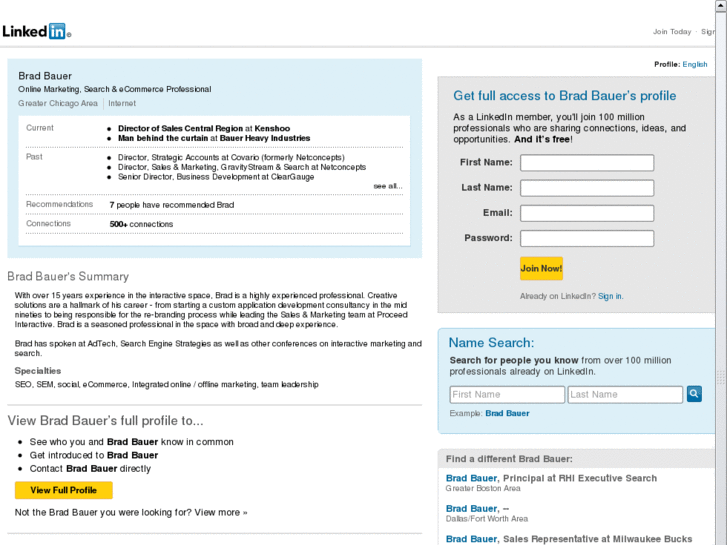Click the Specialties heading
The height and width of the screenshot is (545, 727).
pyautogui.click(x=38, y=371)
